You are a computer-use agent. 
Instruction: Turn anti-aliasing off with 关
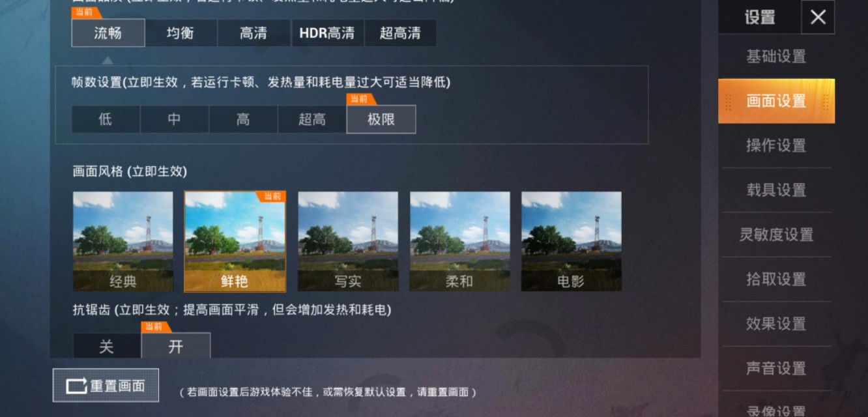[106, 346]
